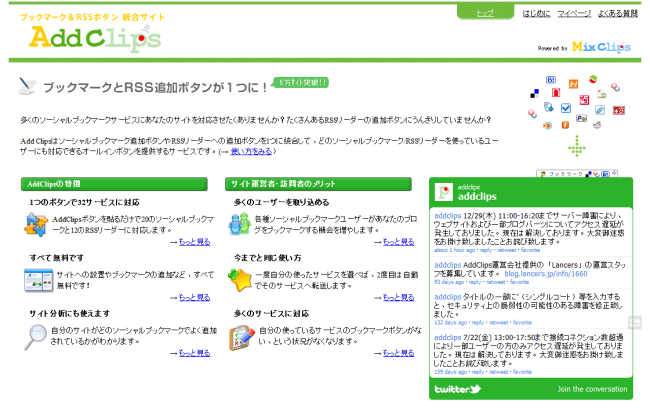Open the 使い方をみる link
Image resolution: width=650 pixels, height=410 pixels.
coord(251,151)
